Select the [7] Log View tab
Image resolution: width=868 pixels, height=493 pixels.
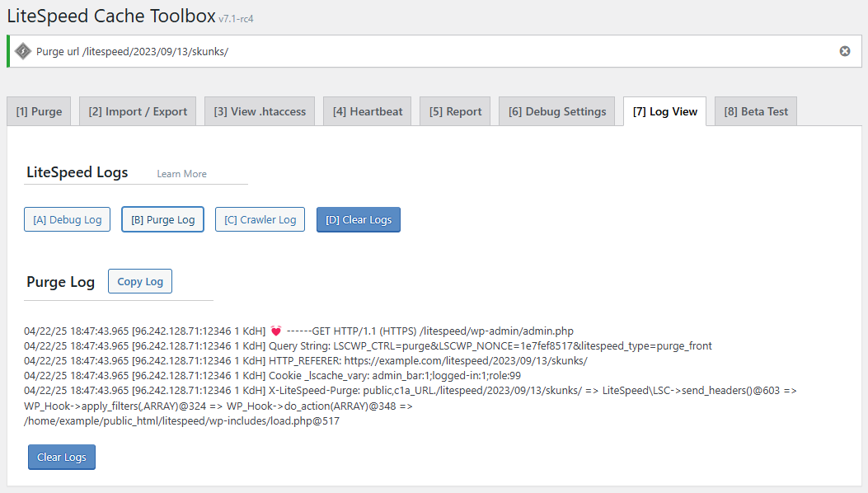[665, 111]
